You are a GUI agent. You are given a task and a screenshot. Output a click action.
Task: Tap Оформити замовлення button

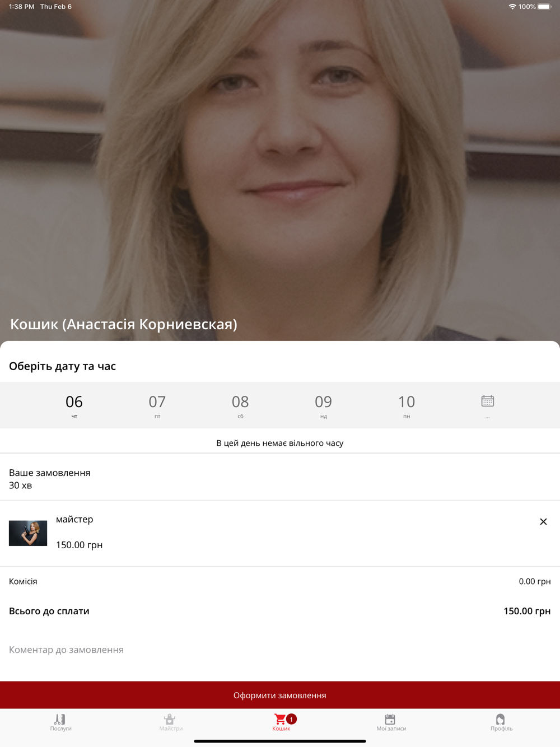[280, 695]
